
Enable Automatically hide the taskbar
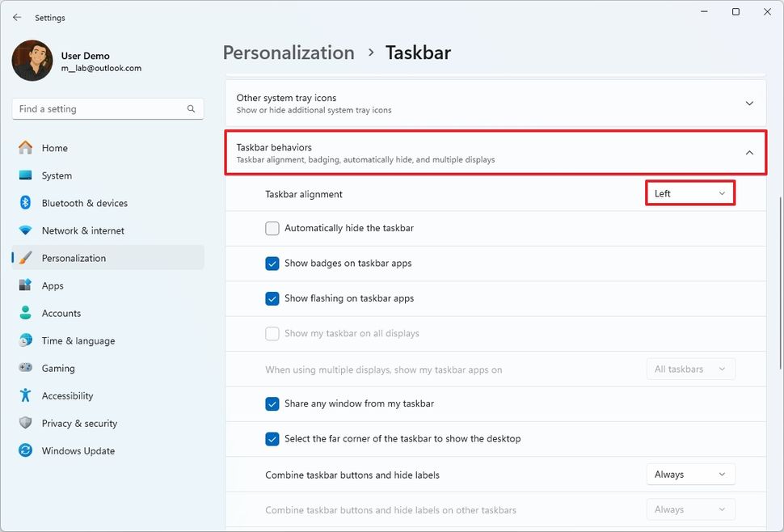coord(272,228)
